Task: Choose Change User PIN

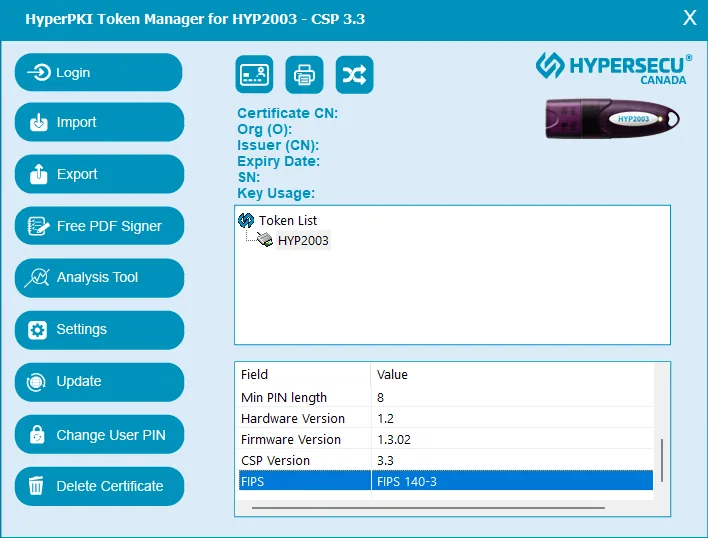Action: point(99,434)
